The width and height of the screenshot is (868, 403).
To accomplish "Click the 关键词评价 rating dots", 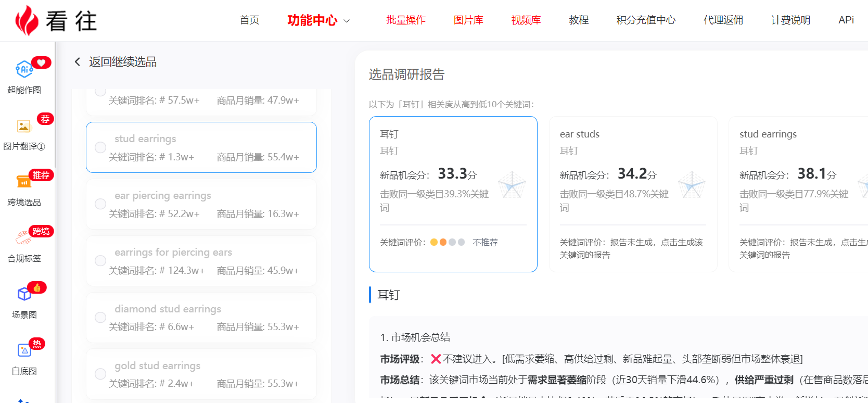I will pos(448,242).
